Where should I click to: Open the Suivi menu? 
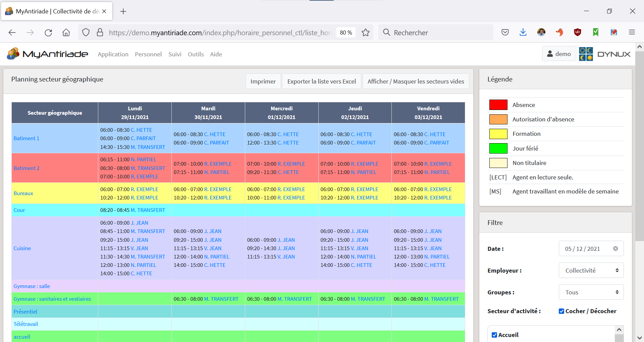(175, 54)
